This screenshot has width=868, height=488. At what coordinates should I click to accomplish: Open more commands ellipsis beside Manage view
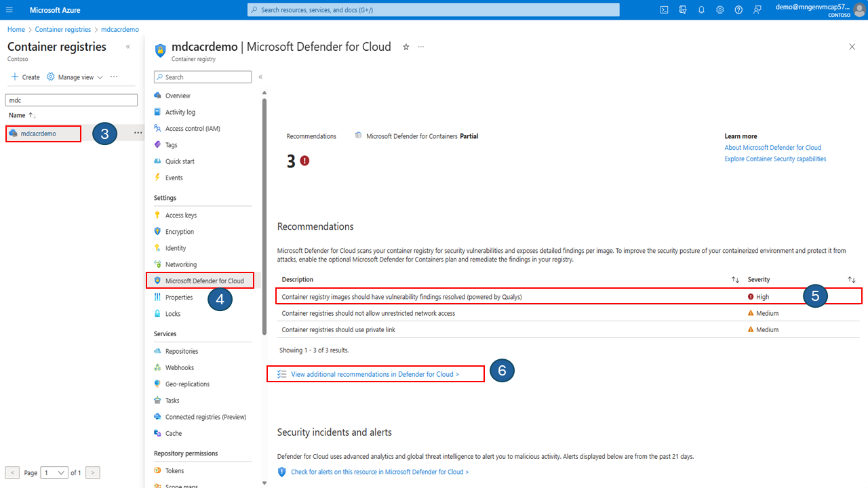click(x=114, y=77)
